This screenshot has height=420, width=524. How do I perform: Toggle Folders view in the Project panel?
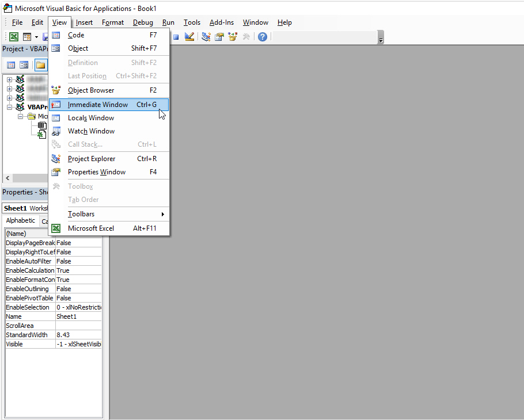40,65
